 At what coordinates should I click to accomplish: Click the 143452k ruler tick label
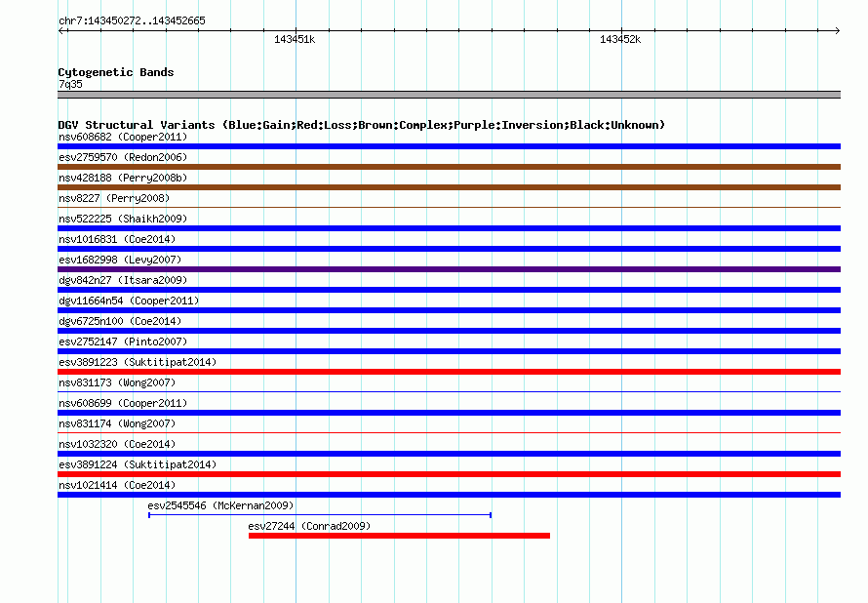point(620,39)
